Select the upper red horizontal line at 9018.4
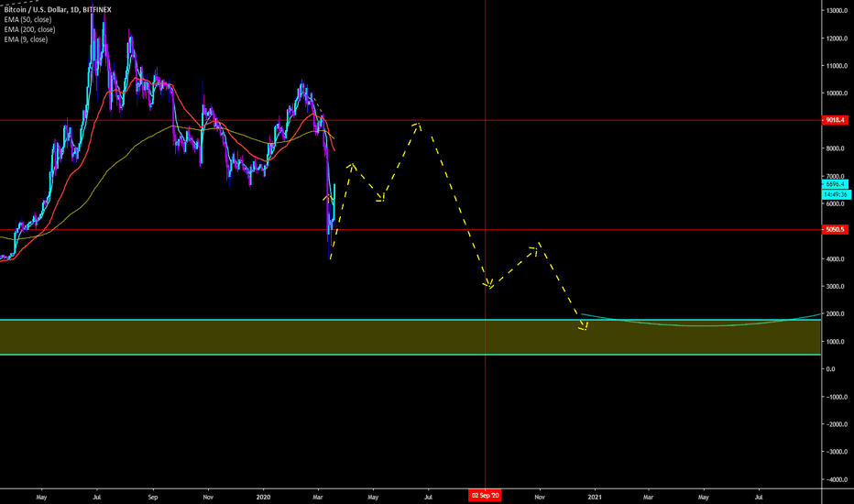The height and width of the screenshot is (504, 854). (x=411, y=120)
